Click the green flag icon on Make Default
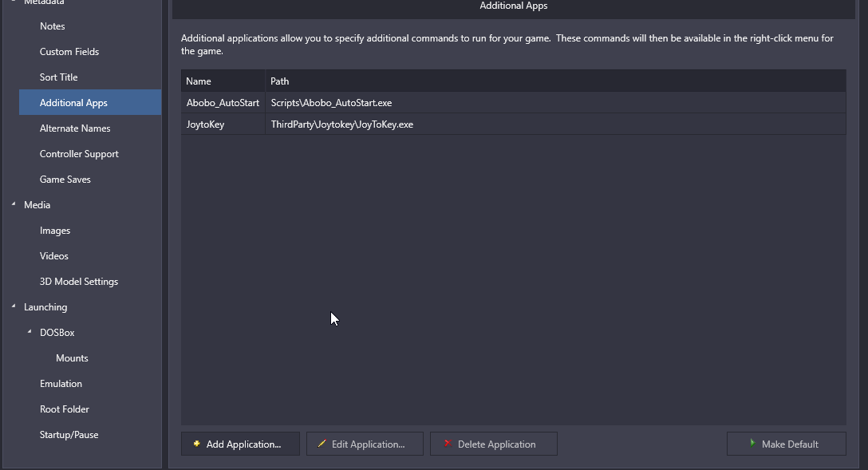This screenshot has width=868, height=470. (752, 444)
